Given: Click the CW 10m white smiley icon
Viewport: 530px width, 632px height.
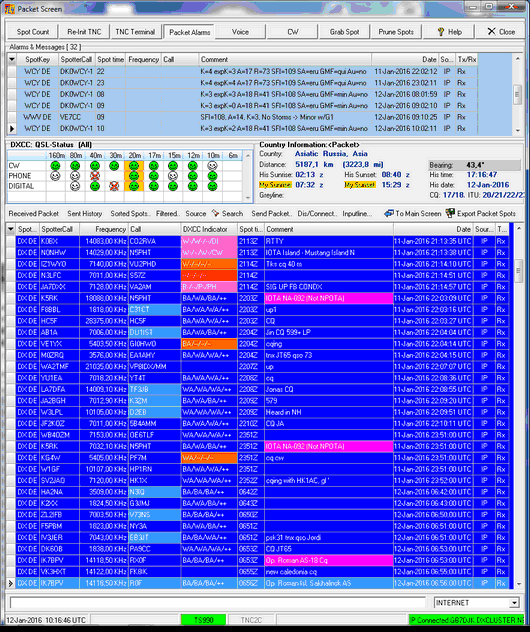Looking at the screenshot, I should coord(212,166).
